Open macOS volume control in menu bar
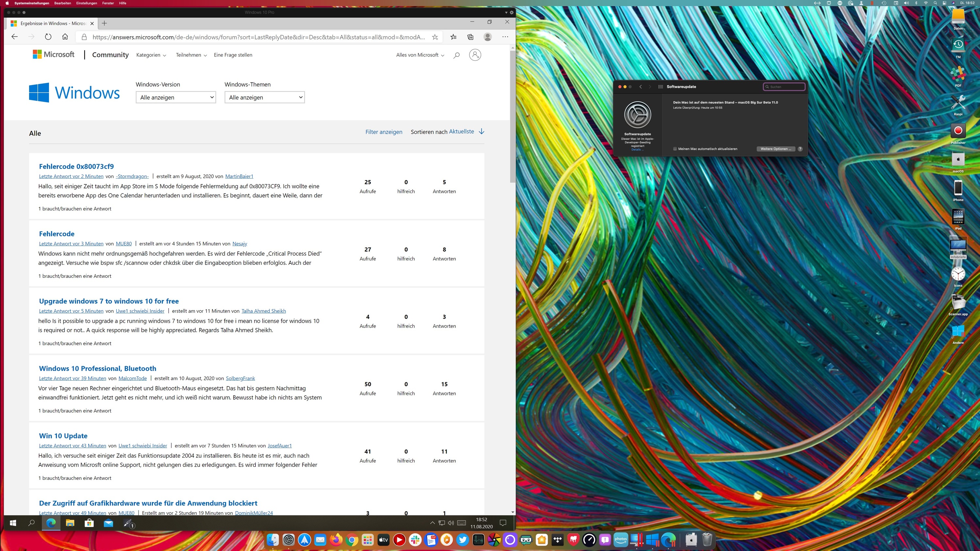980x551 pixels. tap(906, 3)
